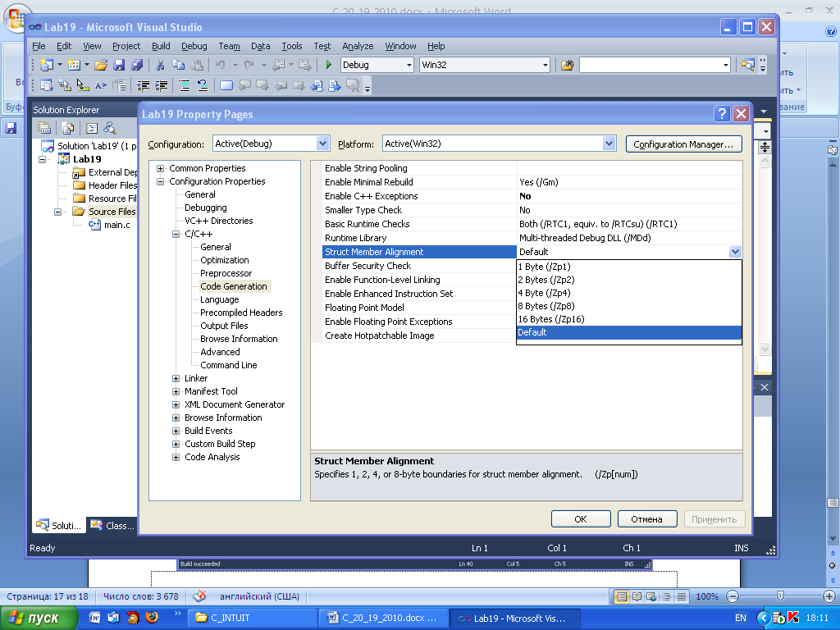Click the Add New Item toolbar icon
Viewport: 840px width, 630px height.
coord(73,65)
